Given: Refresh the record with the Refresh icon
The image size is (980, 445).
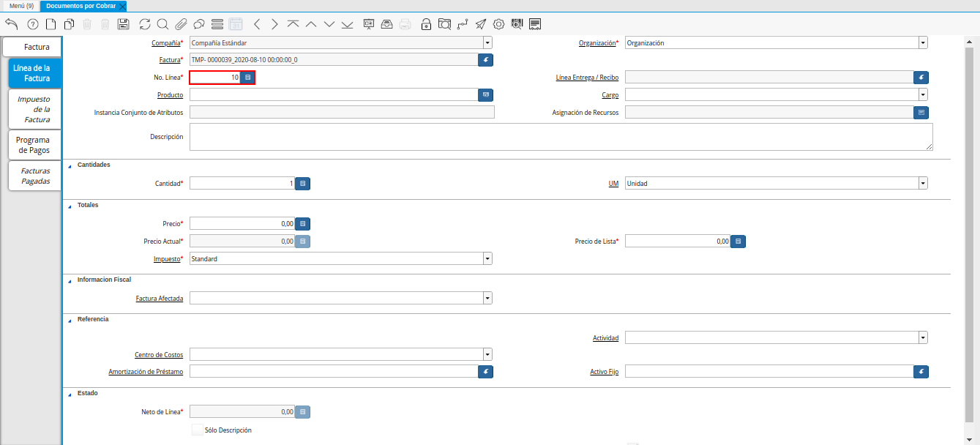Looking at the screenshot, I should click(145, 24).
